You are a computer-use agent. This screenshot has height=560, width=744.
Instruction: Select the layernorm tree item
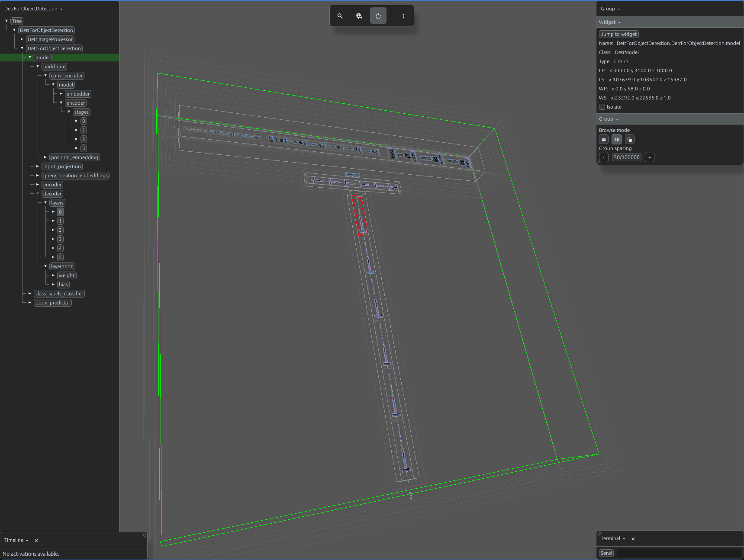(x=62, y=266)
